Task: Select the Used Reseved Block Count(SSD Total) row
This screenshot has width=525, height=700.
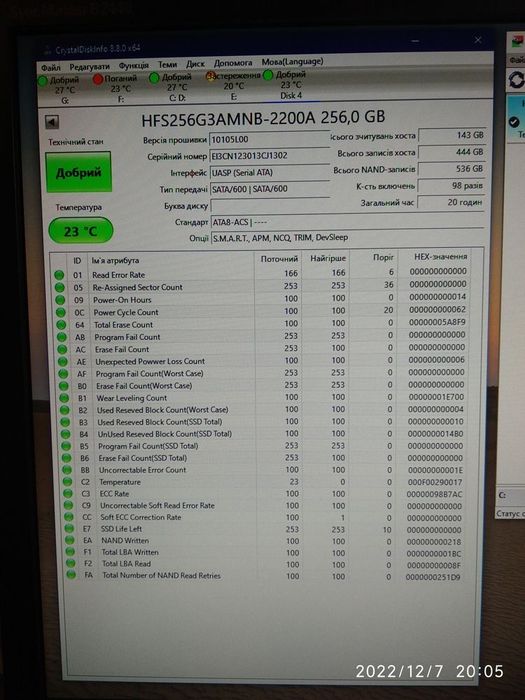Action: [261, 421]
